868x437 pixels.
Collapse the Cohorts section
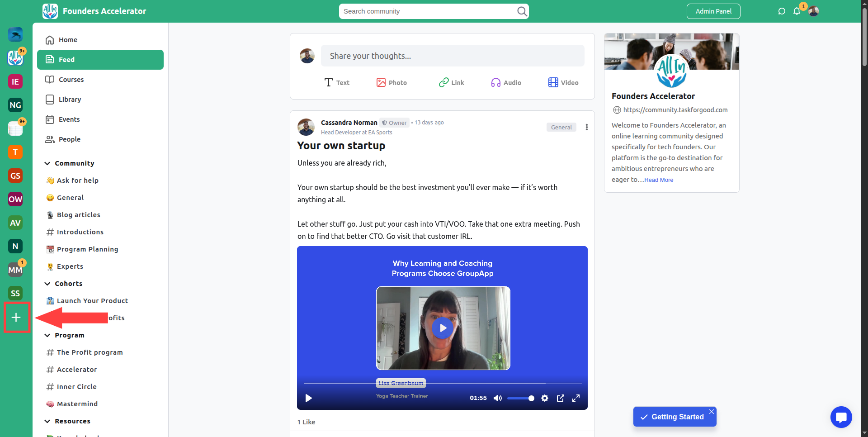pyautogui.click(x=47, y=284)
